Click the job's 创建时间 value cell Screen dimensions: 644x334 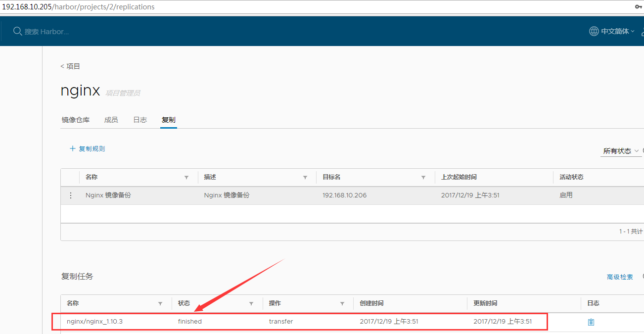click(389, 322)
